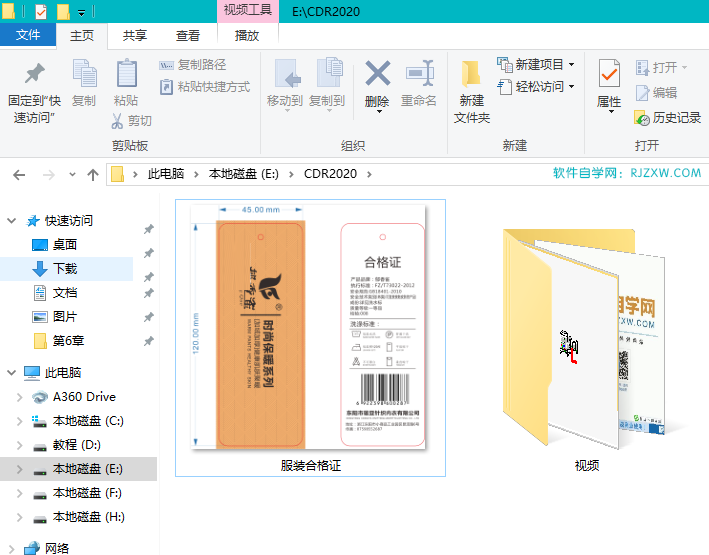Click the Video Tools (视频工具) contextual tab

[x=248, y=10]
